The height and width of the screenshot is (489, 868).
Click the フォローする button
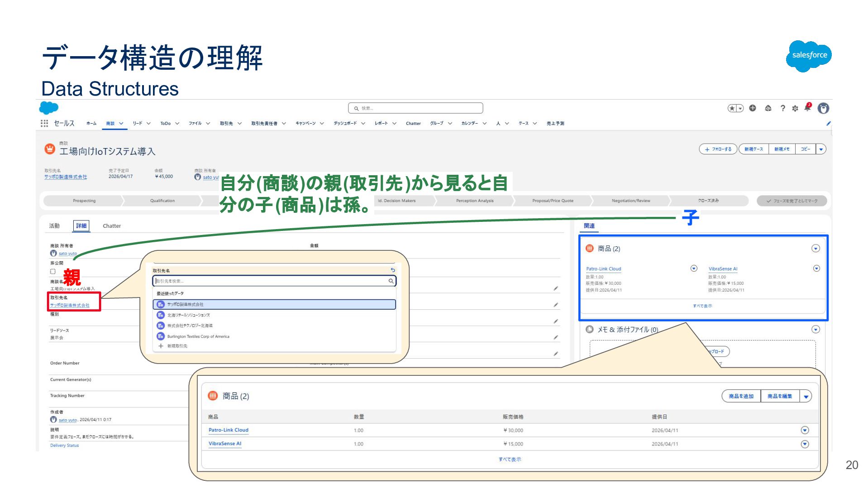(718, 149)
